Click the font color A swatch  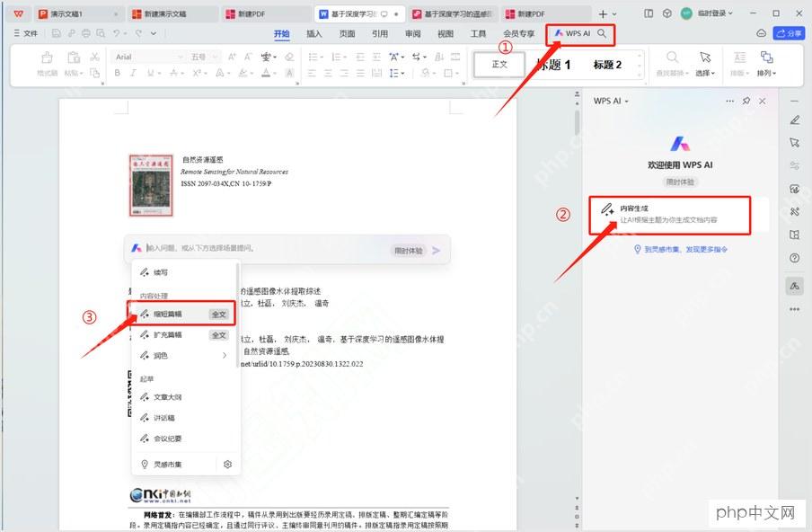pyautogui.click(x=266, y=73)
